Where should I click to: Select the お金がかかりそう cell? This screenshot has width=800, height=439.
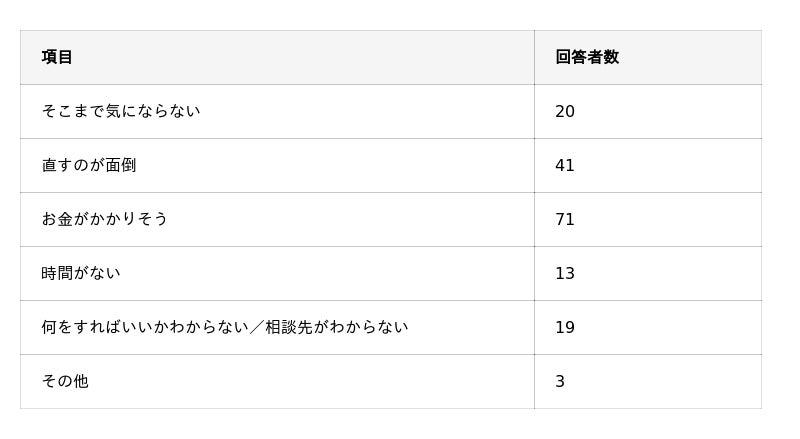(x=105, y=219)
